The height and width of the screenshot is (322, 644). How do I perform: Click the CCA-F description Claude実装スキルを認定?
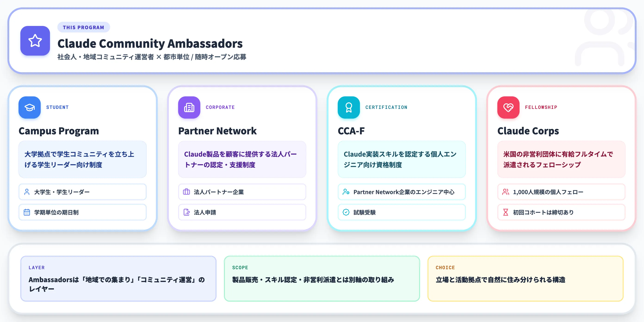pos(402,160)
